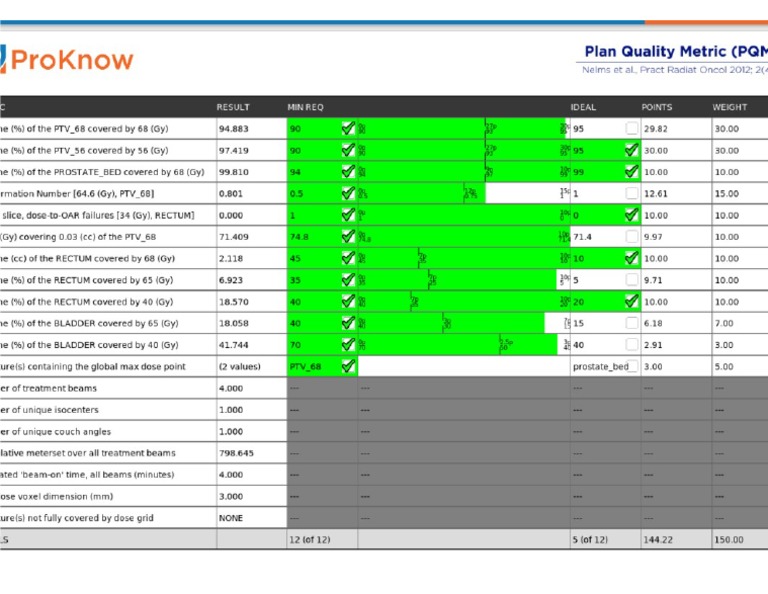768x594 pixels.
Task: Click ideal checkmark for PROSTATE_BED row
Action: 632,171
